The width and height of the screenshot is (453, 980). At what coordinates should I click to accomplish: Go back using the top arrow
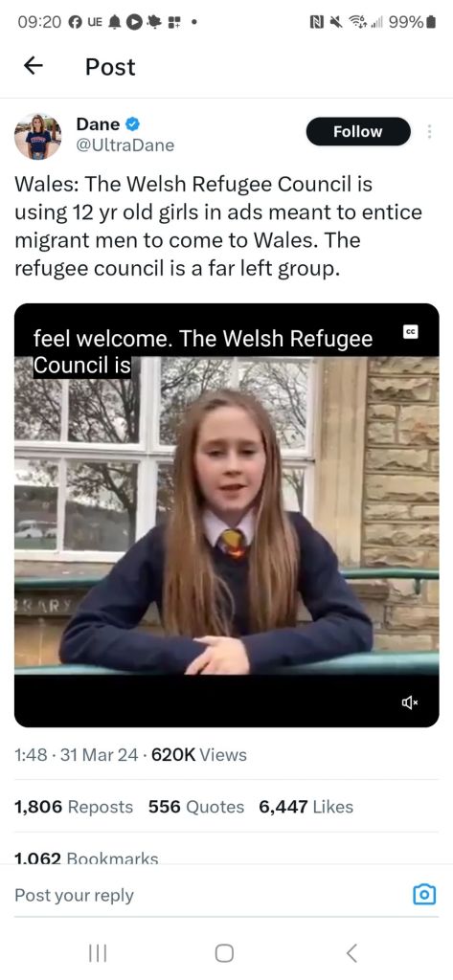(34, 66)
